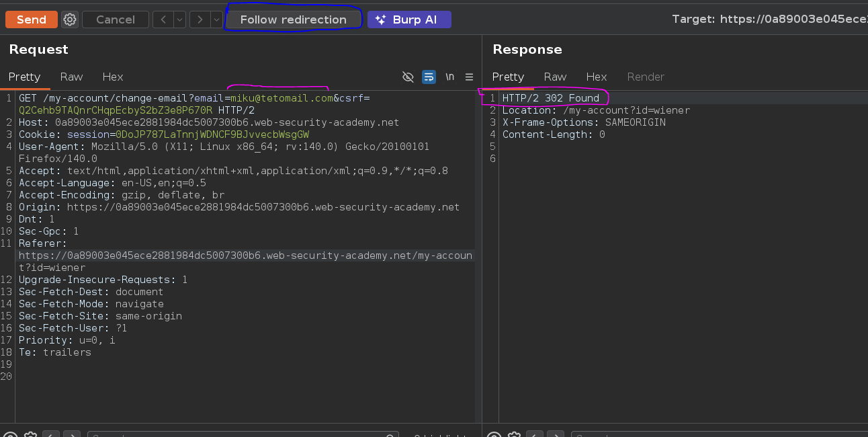Click the Cancel button

[116, 19]
